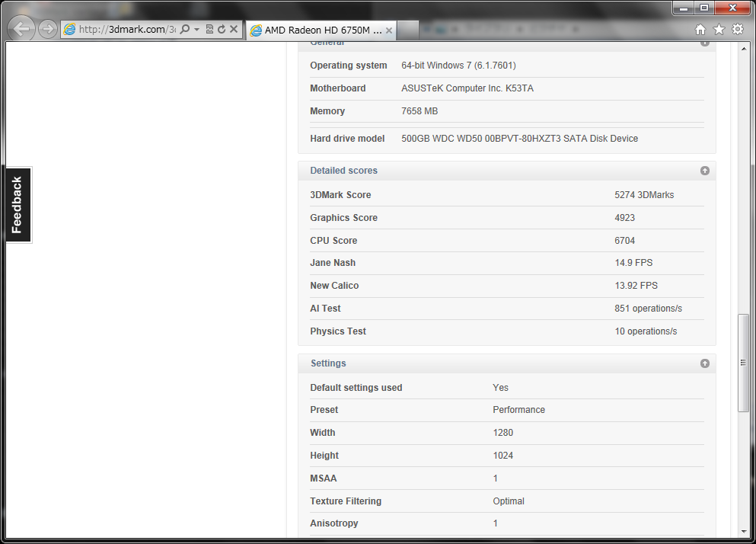Select the Graphics Score value 4923
756x544 pixels.
624,218
